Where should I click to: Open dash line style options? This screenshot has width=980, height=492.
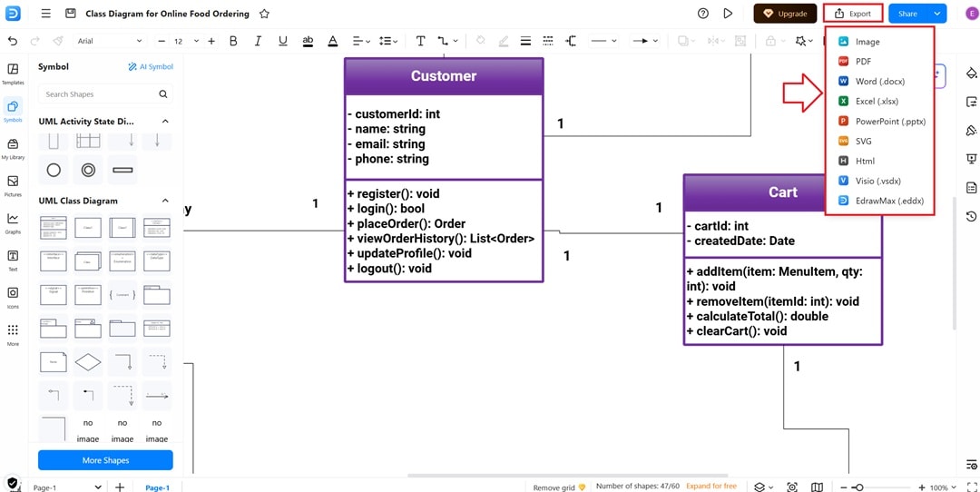548,41
